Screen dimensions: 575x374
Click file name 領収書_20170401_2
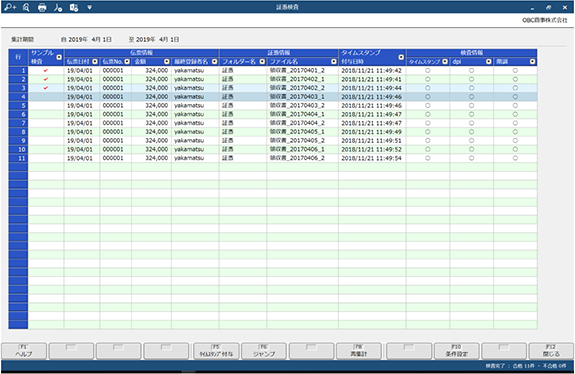[x=297, y=70]
